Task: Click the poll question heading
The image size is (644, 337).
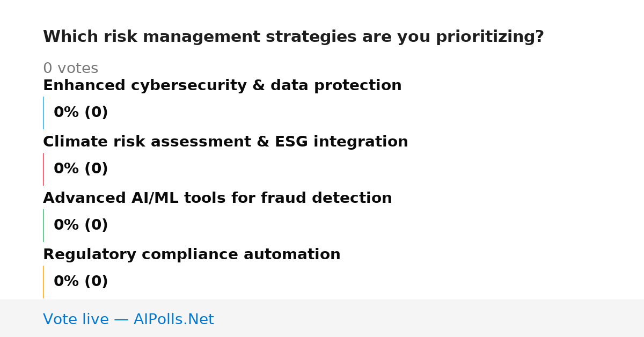Action: click(293, 37)
